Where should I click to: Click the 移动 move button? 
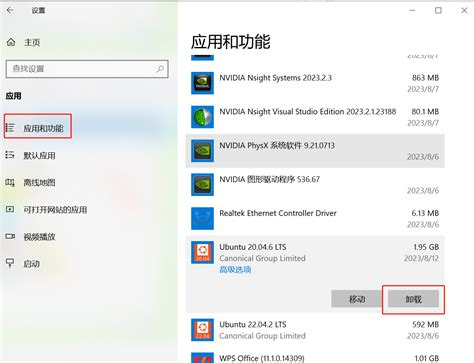357,299
